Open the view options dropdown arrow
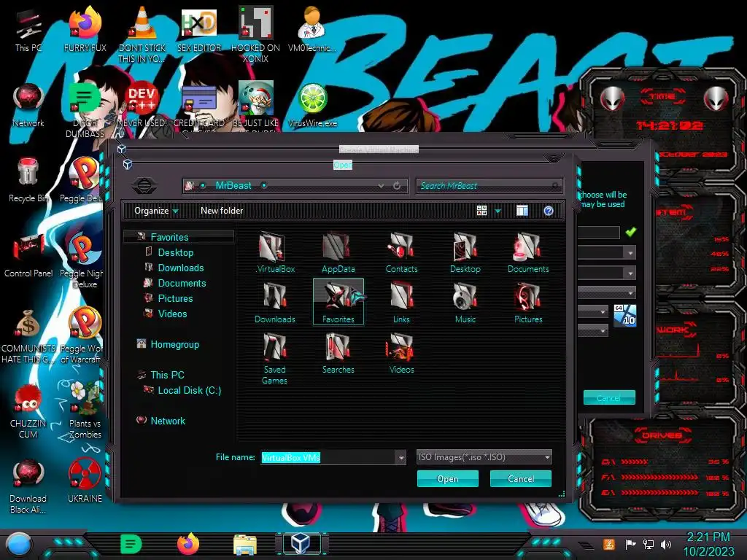The width and height of the screenshot is (747, 560). 498,211
